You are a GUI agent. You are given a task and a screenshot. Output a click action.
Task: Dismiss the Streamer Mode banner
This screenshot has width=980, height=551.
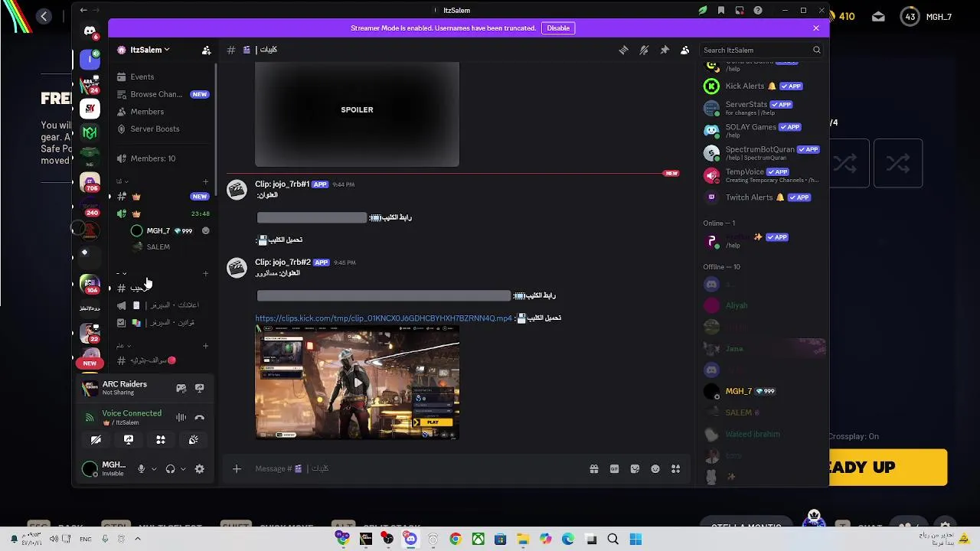click(x=816, y=28)
